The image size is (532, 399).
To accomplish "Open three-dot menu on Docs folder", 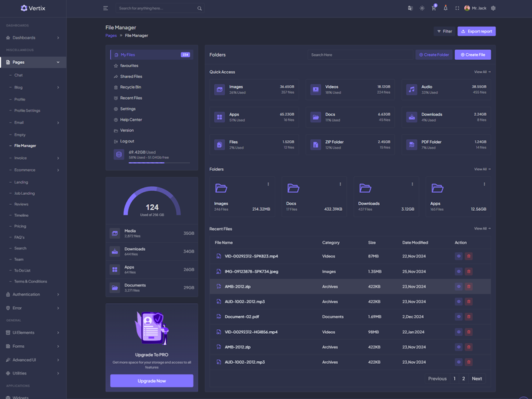I will 340,184.
